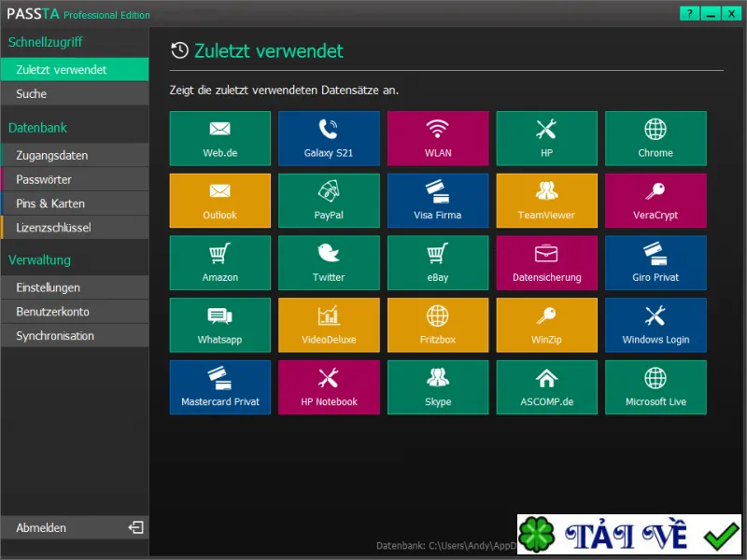Open the Twitter bird tile
Image resolution: width=747 pixels, height=560 pixels.
click(x=329, y=263)
